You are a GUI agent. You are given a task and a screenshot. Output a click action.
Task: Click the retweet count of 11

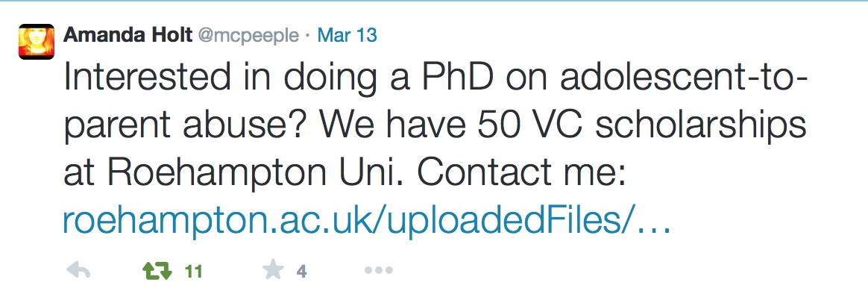coord(194,272)
